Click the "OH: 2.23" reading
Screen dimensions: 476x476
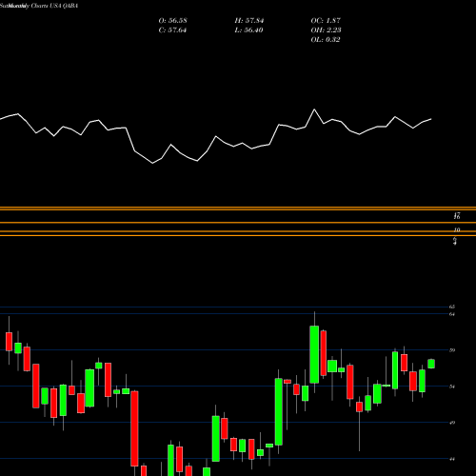[x=326, y=30]
